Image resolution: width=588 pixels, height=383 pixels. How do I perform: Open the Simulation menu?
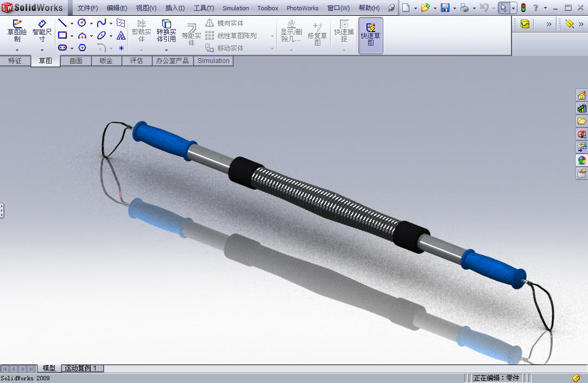pyautogui.click(x=236, y=8)
